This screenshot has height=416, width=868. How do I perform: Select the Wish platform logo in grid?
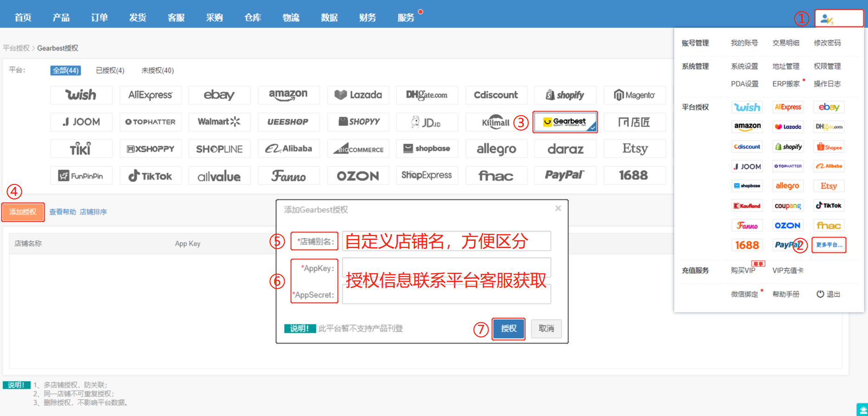81,95
